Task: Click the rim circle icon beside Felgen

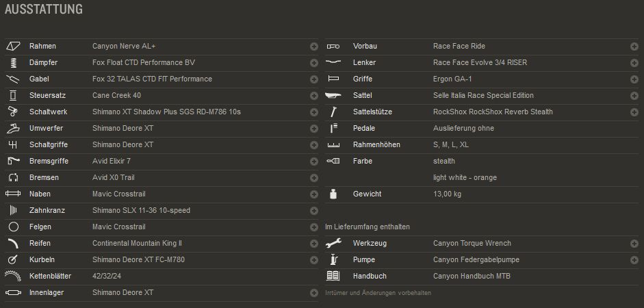Action: pos(13,227)
